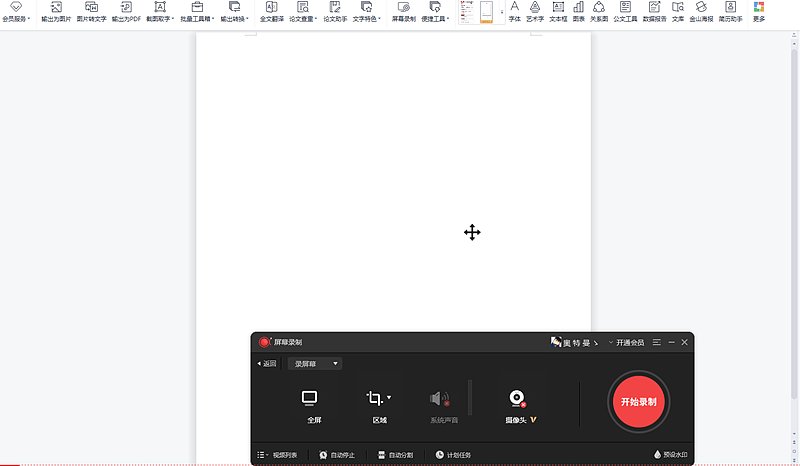Click 输出为PDF in the toolbar
The height and width of the screenshot is (466, 800).
126,12
